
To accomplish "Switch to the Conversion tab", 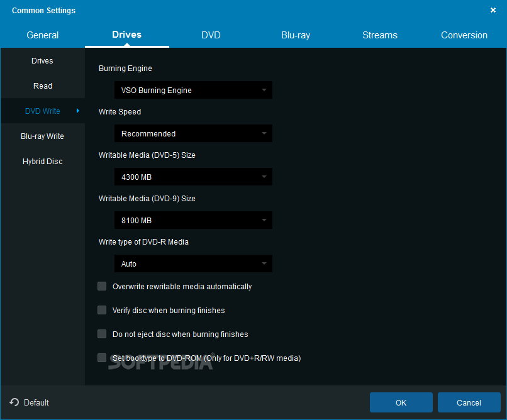I will (464, 35).
